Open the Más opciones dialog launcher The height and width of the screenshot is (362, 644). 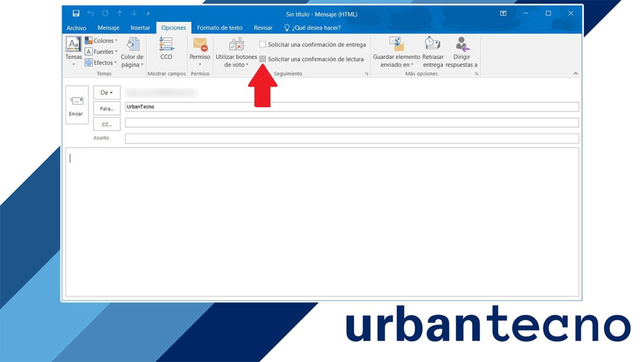476,74
